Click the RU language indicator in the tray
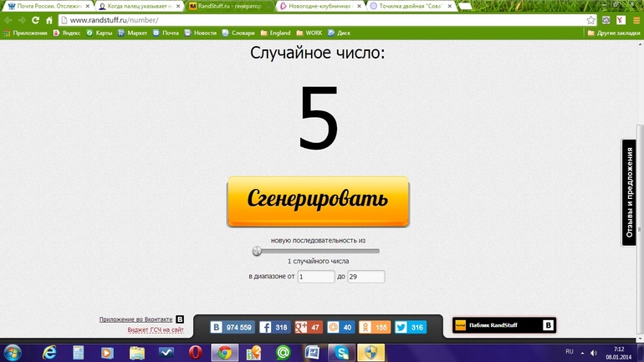 [x=570, y=352]
